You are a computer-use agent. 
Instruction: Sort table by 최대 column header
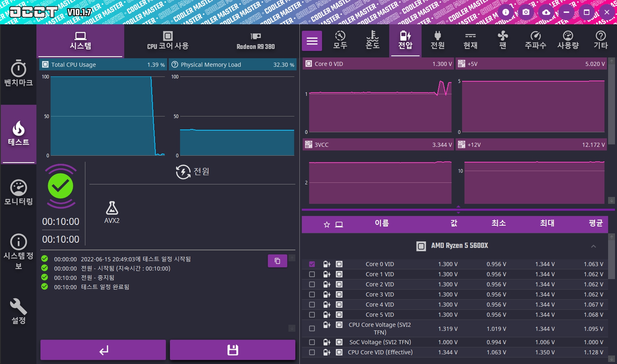tap(547, 223)
